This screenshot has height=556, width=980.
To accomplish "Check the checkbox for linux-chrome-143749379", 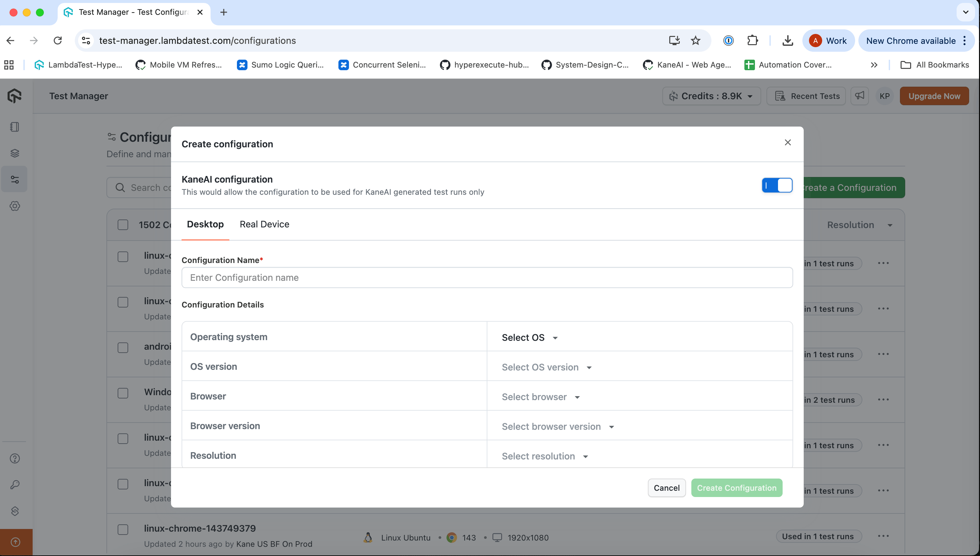I will 123,529.
